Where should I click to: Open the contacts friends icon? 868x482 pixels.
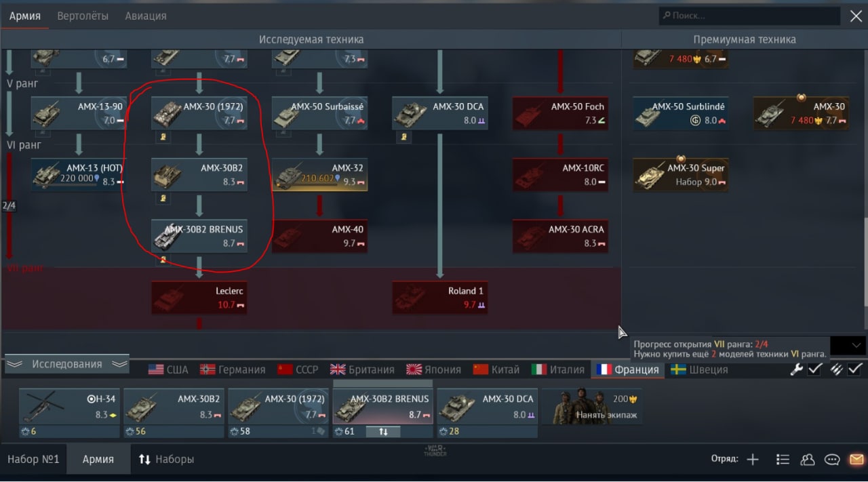click(x=807, y=459)
